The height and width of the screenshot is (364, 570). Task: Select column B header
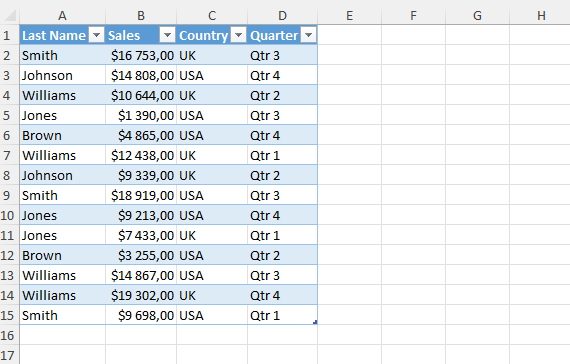[x=141, y=16]
